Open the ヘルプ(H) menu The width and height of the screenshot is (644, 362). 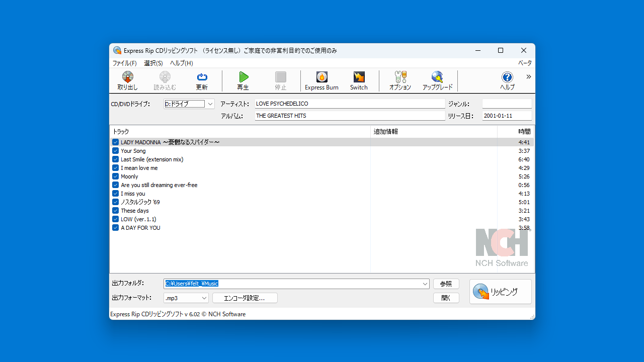point(181,63)
